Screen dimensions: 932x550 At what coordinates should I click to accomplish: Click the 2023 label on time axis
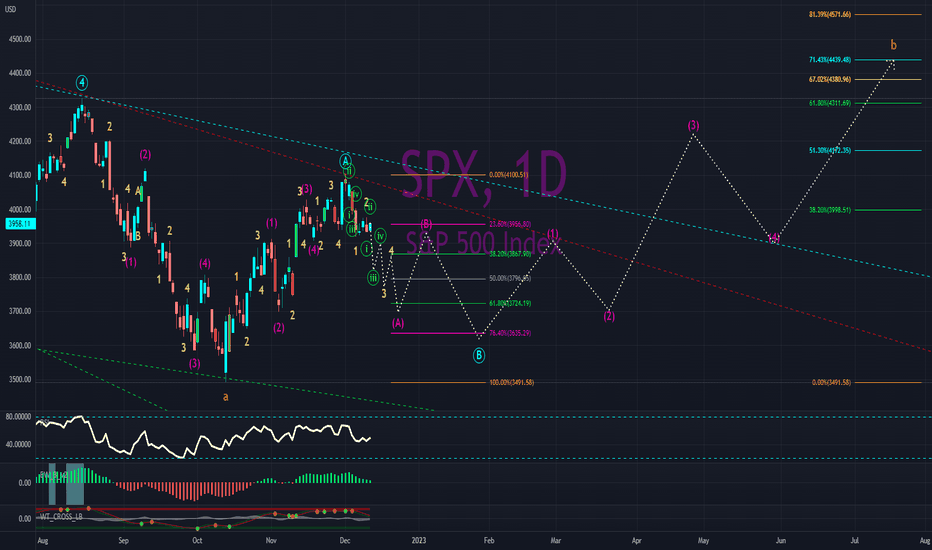pyautogui.click(x=419, y=540)
